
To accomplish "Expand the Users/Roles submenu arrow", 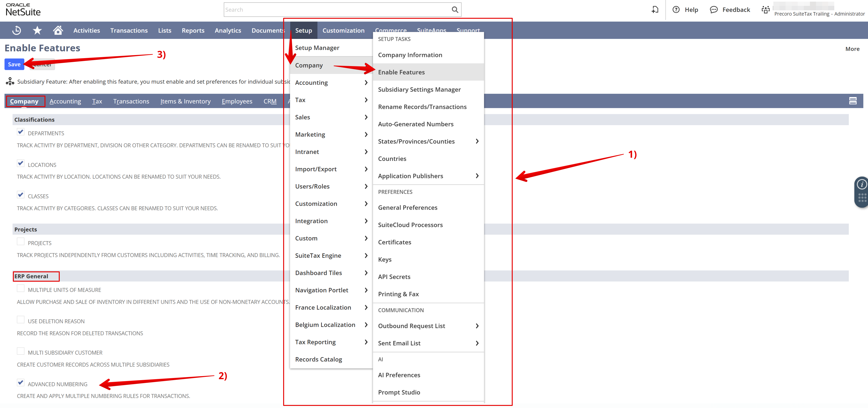I will (x=366, y=187).
